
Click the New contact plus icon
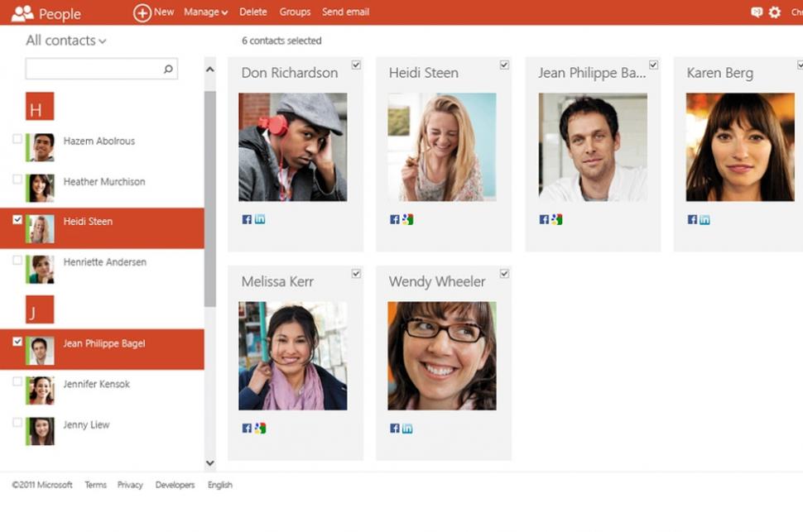142,12
